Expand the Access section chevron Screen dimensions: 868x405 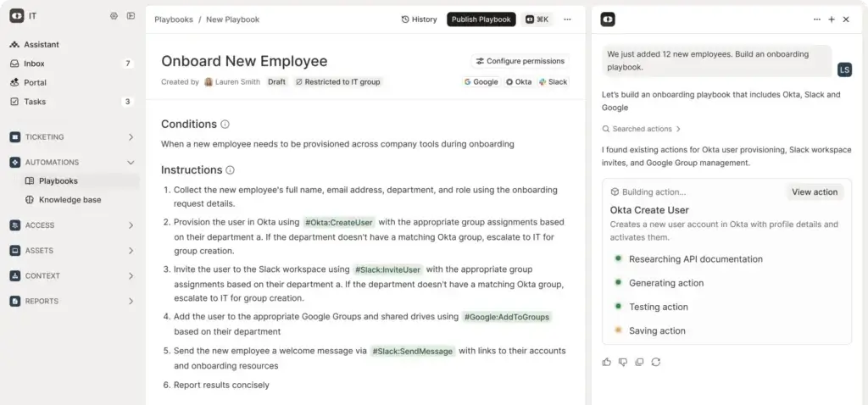131,225
